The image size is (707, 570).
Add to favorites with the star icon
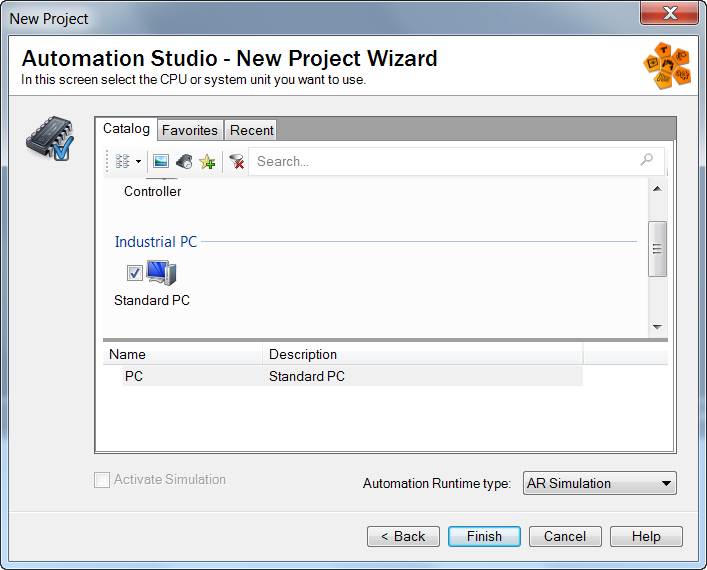(x=207, y=161)
